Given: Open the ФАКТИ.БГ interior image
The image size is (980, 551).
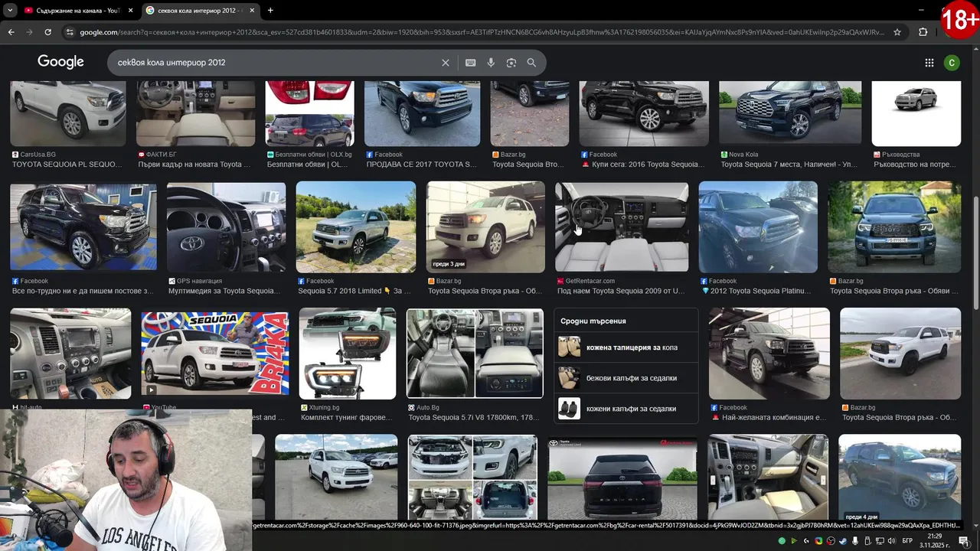Looking at the screenshot, I should (x=195, y=113).
